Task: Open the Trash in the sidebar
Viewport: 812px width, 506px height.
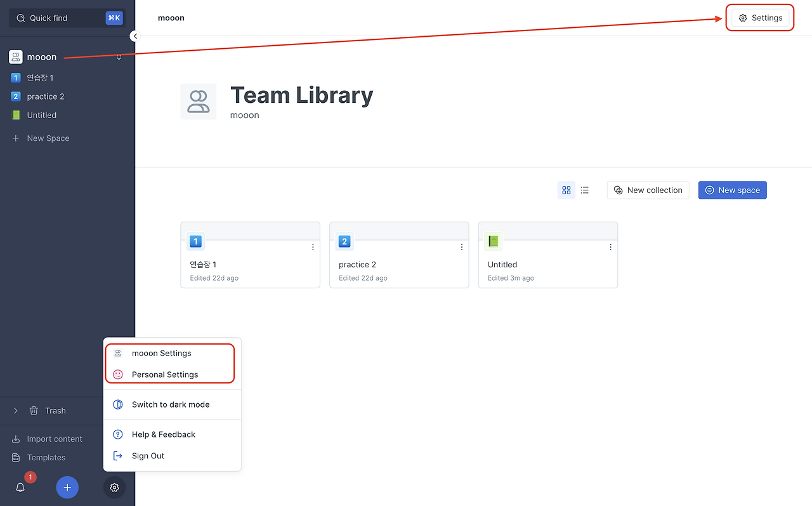Action: 48,411
